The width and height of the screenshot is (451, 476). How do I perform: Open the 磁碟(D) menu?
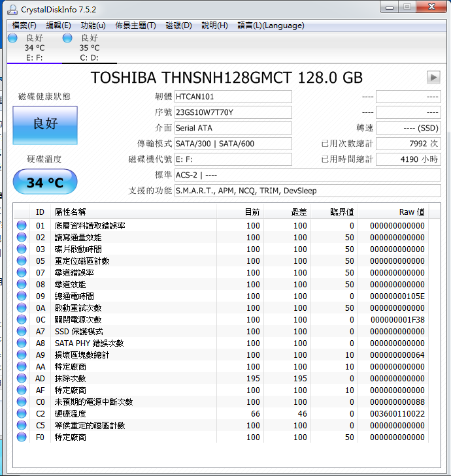pos(178,25)
